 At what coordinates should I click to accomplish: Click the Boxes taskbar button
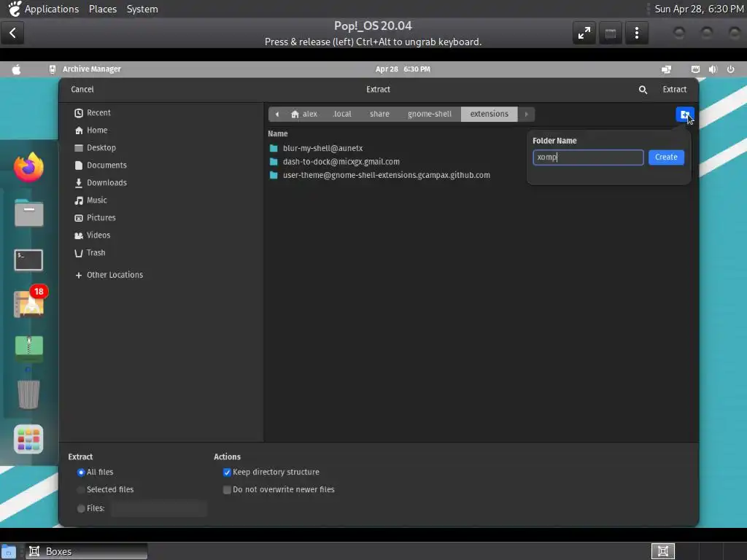pos(86,551)
